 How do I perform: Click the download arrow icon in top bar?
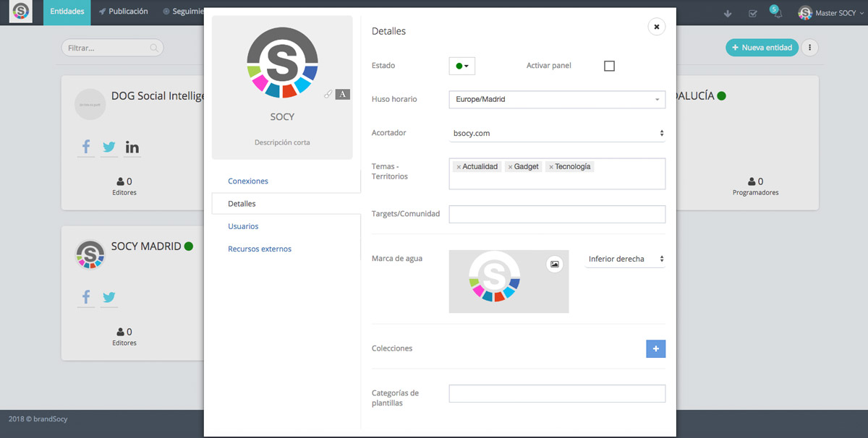click(x=728, y=14)
